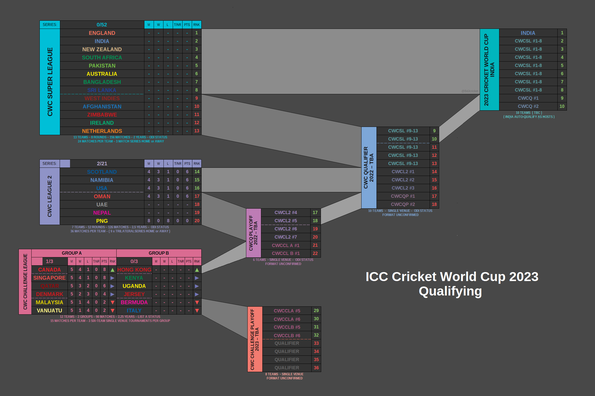Image resolution: width=595 pixels, height=396 pixels.
Task: Click Malaysia's red relegation down-arrow
Action: pyautogui.click(x=112, y=302)
